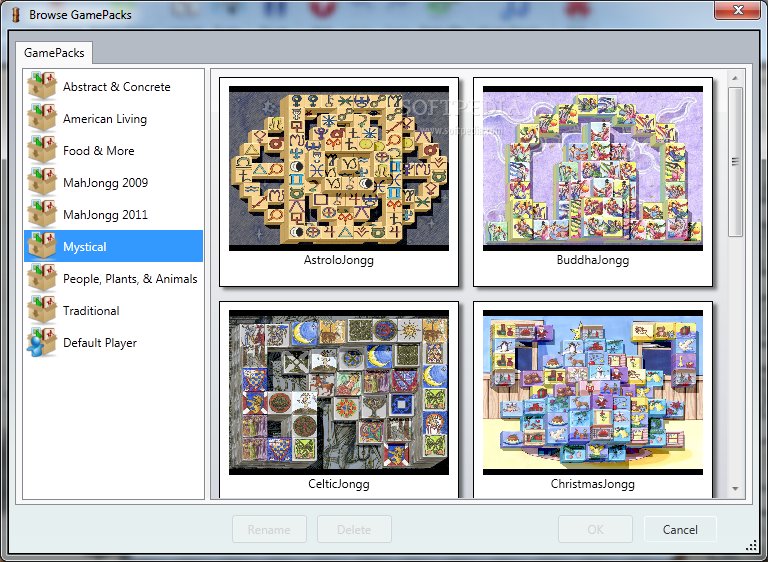This screenshot has width=768, height=562.
Task: Click the MahJongg 2009 pack icon
Action: 42,182
